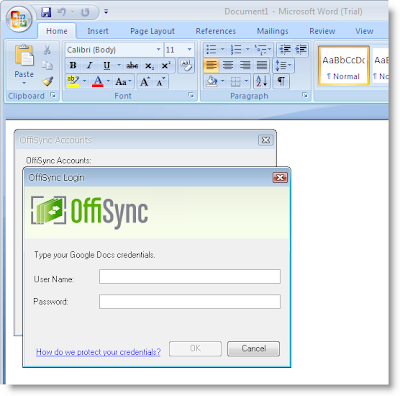The image size is (400, 396).
Task: Activate the Format Painter brush
Action: point(47,81)
